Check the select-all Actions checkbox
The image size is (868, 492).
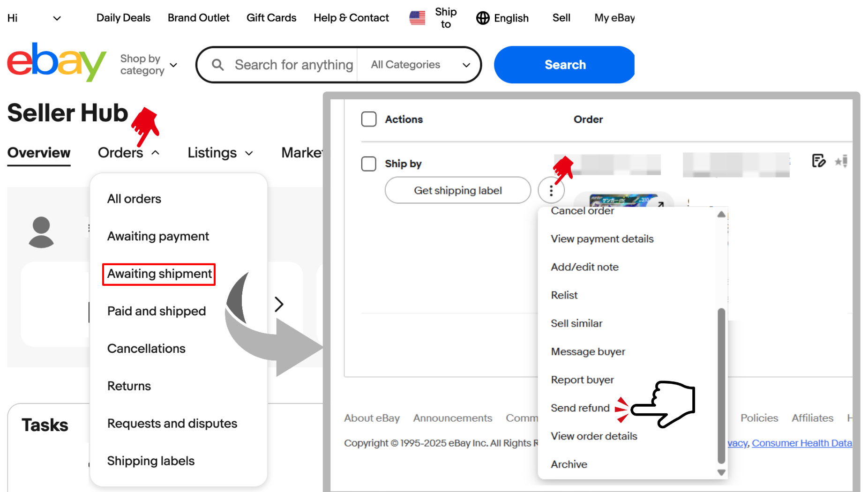click(x=369, y=119)
